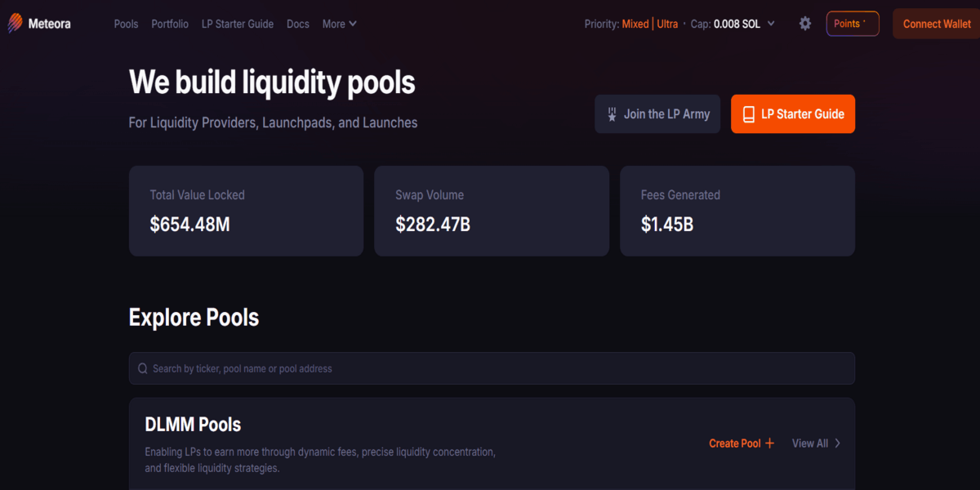Click the book icon on the orange LP Starter Guide button
980x490 pixels.
pos(748,114)
